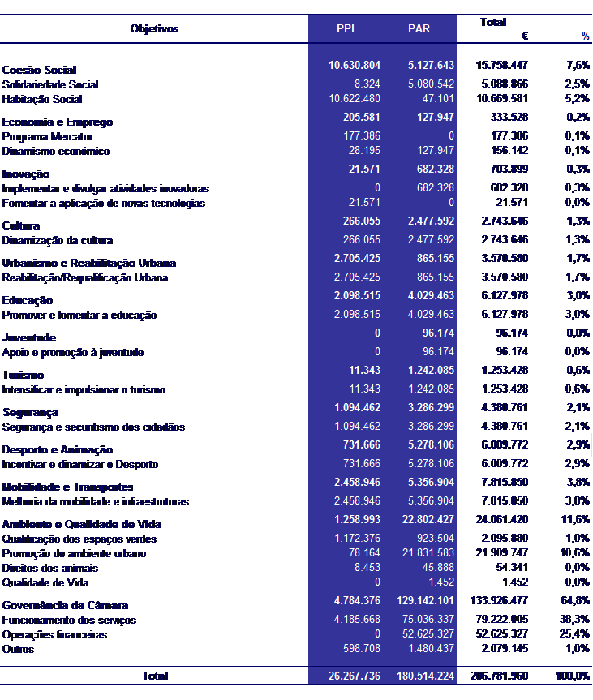This screenshot has height=700, width=593.
Task: Click Promover e fomentar a educação
Action: click(x=79, y=316)
